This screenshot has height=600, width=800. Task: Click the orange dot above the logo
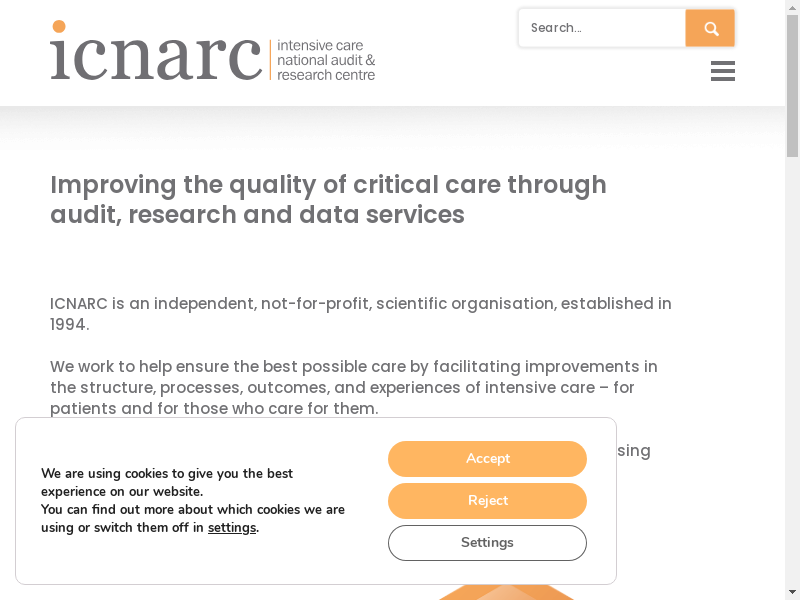[x=59, y=27]
